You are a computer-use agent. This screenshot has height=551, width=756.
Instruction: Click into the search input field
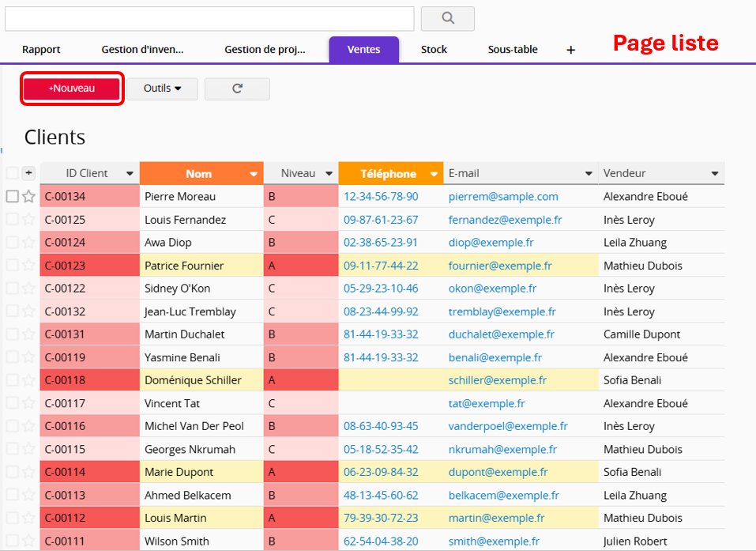pyautogui.click(x=209, y=18)
